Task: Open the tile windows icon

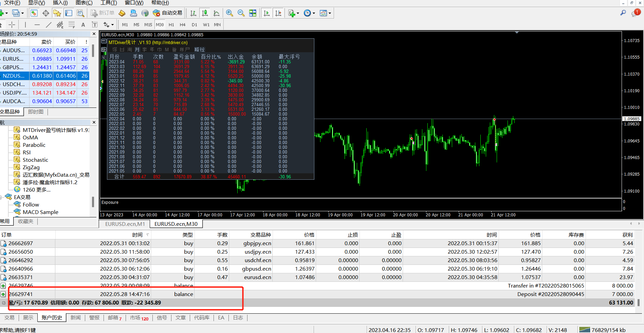Action: [253, 13]
